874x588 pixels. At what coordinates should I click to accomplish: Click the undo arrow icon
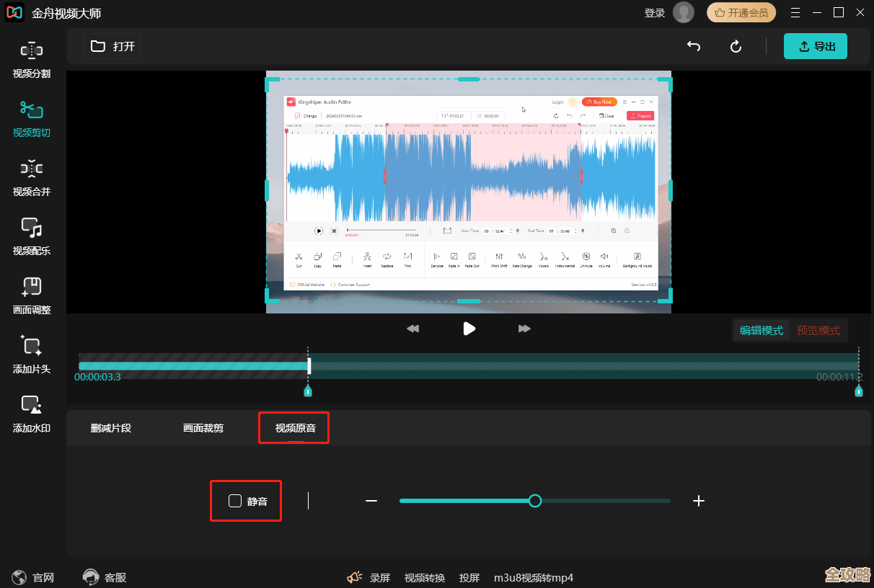(x=694, y=46)
